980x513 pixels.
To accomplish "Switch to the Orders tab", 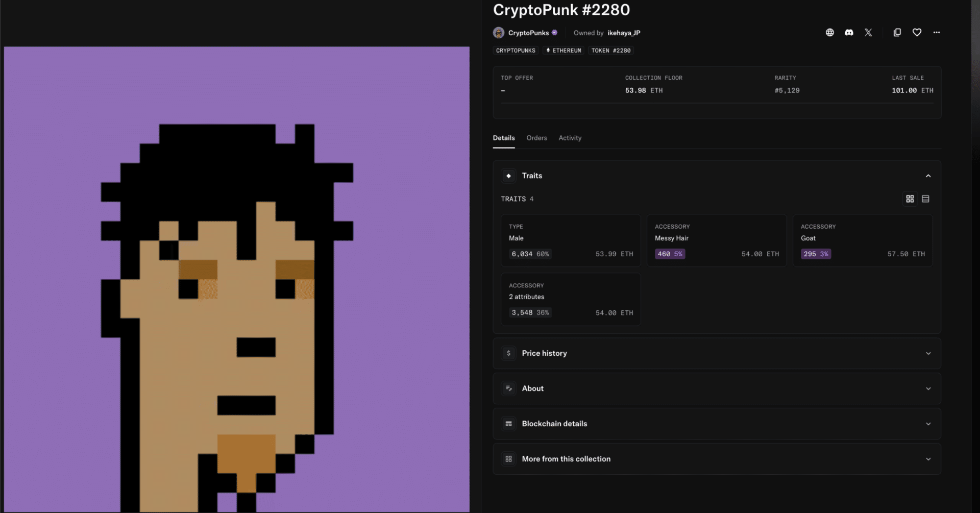I will click(536, 138).
